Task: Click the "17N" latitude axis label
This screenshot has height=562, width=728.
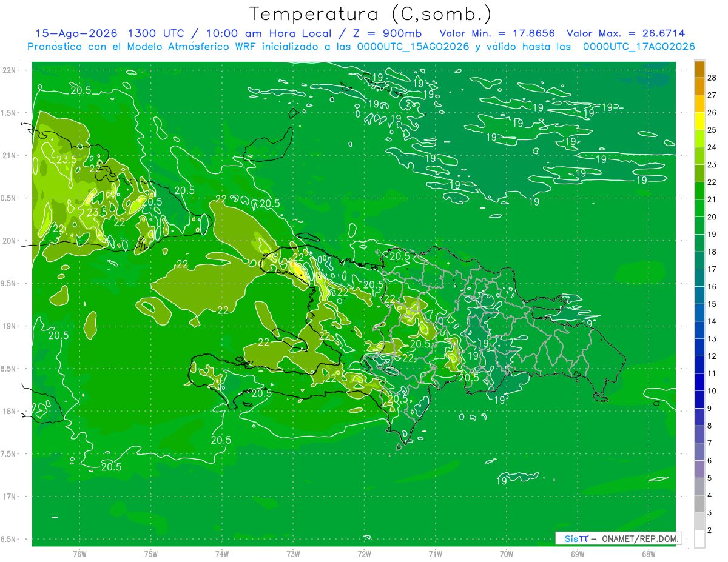Action: [x=9, y=497]
